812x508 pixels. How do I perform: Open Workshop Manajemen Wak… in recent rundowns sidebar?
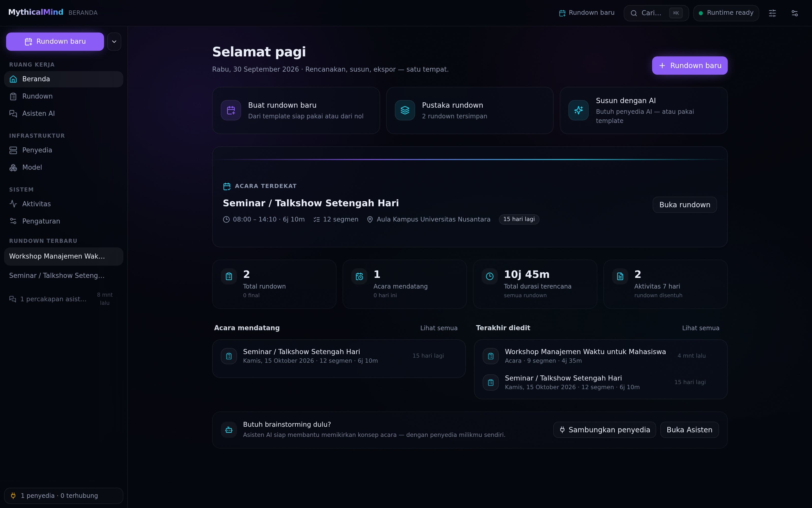(x=64, y=256)
